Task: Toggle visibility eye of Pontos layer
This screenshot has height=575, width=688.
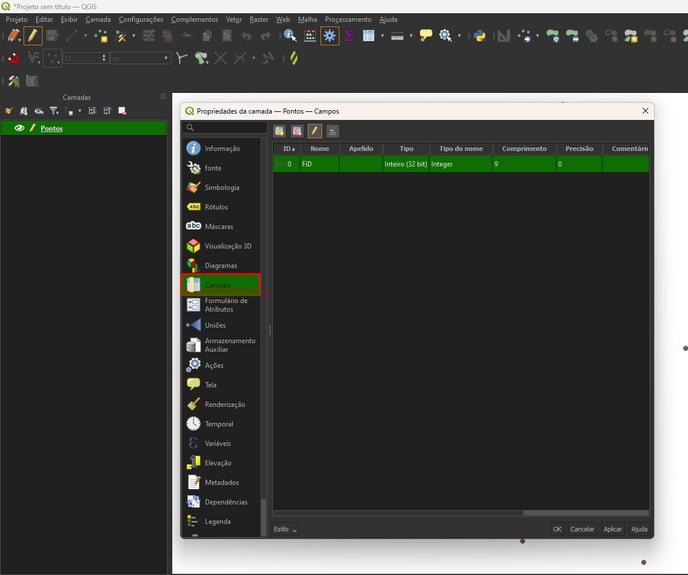Action: [x=19, y=128]
